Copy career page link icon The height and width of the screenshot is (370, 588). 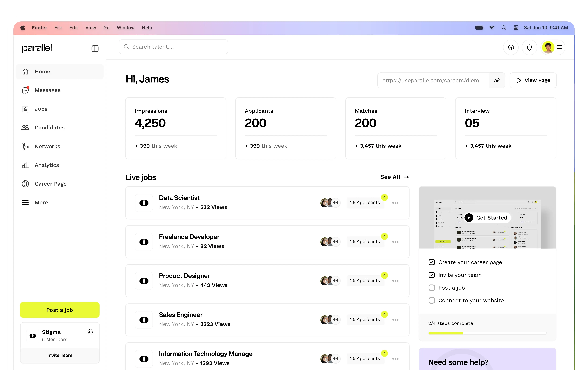click(497, 80)
